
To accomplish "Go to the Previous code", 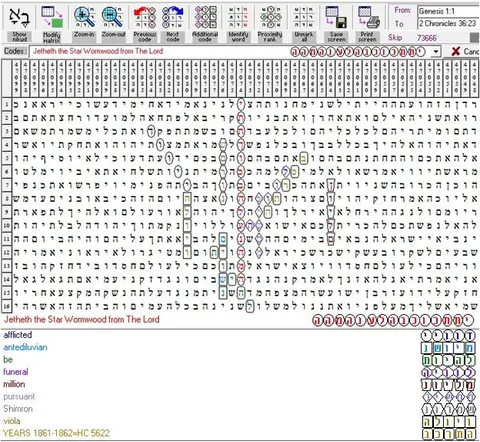I will 145,24.
